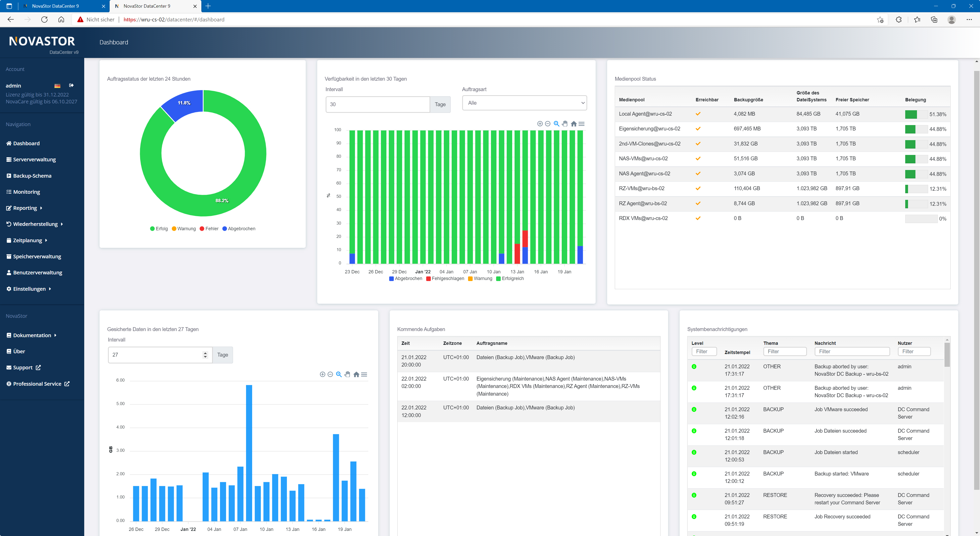Expand the Reporting navigation submenu

(x=25, y=208)
